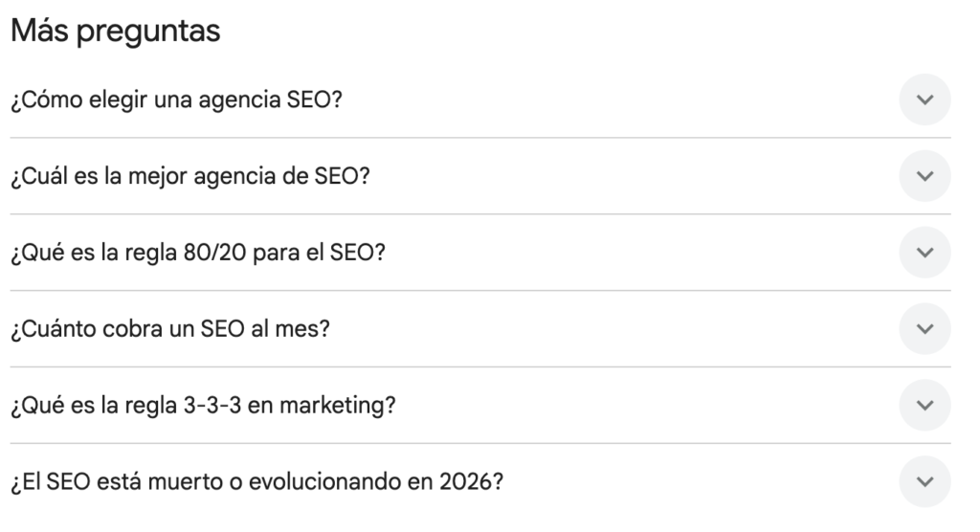Click the divider line under '¿Cómo elegir una agencia SEO?'

coord(479,138)
